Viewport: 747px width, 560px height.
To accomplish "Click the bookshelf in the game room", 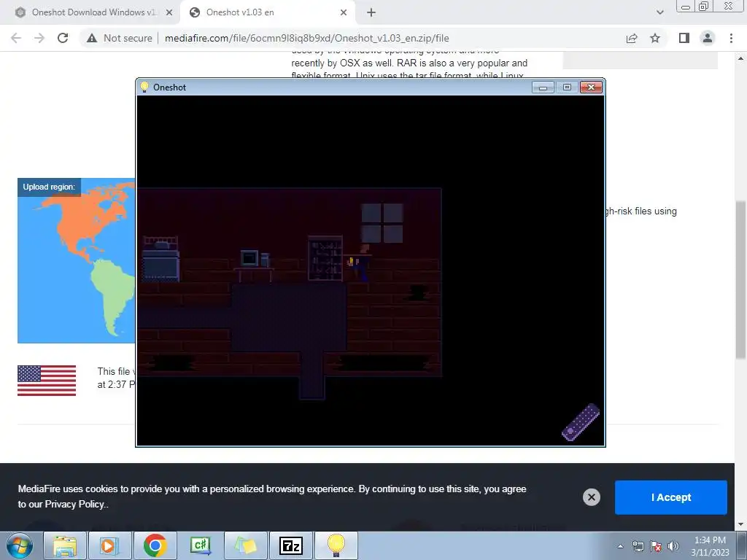I will [x=325, y=257].
